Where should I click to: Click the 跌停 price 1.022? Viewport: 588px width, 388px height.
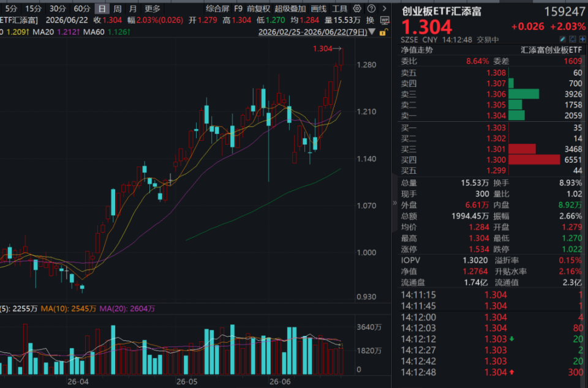572,250
